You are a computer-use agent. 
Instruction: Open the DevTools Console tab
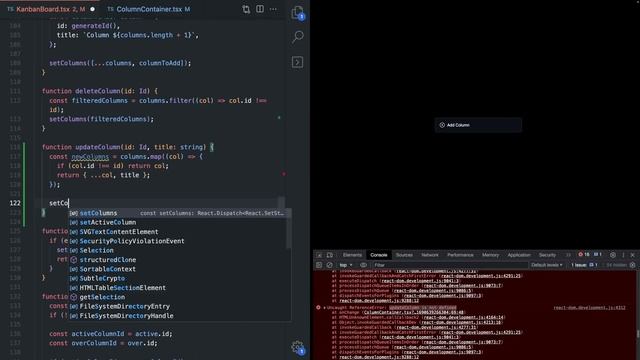click(378, 255)
